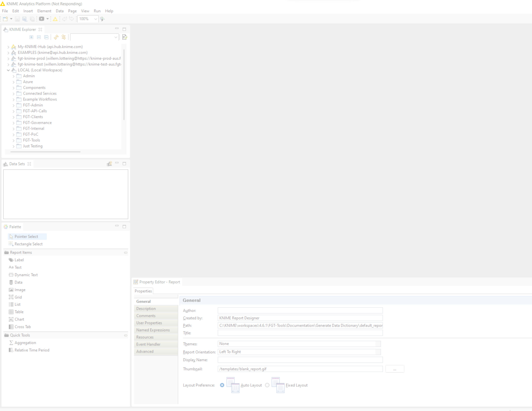
Task: Click the Save As icon in toolbar
Action: coord(25,19)
